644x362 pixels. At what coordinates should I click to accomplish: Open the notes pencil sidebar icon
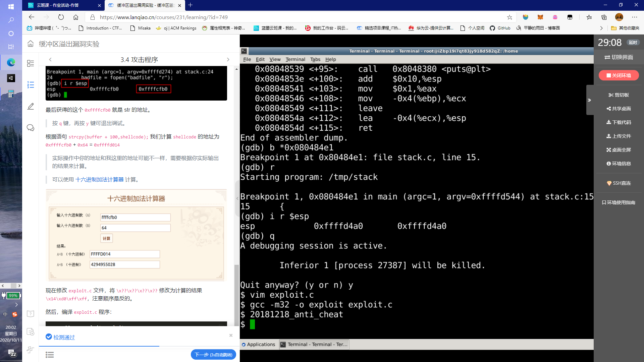tap(31, 106)
